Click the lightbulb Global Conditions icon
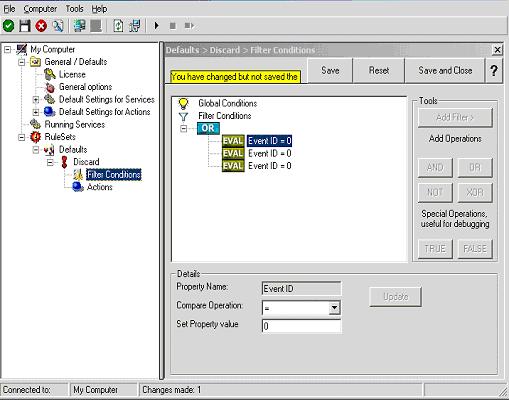The width and height of the screenshot is (509, 400). tap(183, 103)
